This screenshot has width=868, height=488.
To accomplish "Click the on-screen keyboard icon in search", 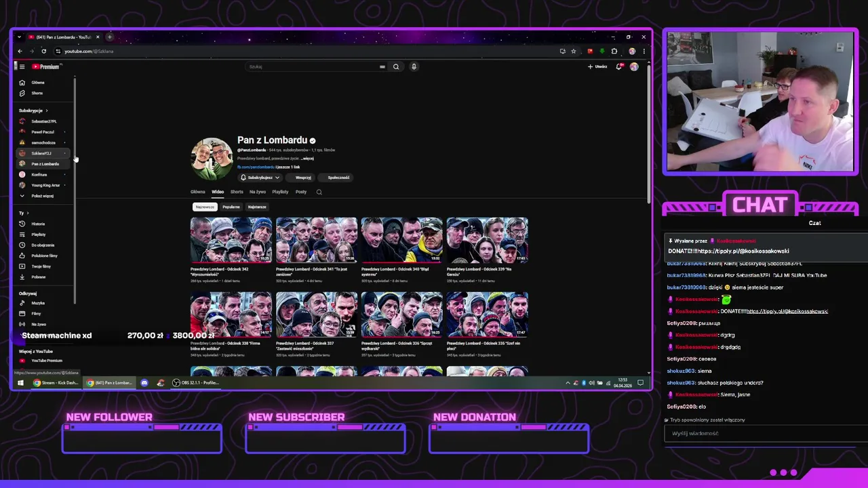I will coord(382,66).
